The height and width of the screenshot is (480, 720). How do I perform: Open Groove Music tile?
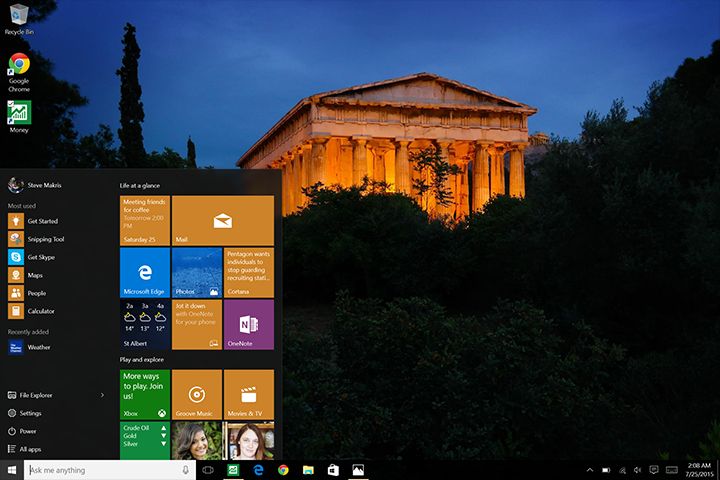(196, 394)
